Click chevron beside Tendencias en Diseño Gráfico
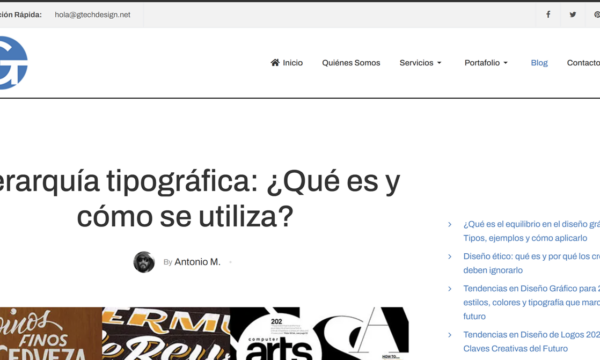Viewport: 600px width, 360px height. tap(450, 289)
